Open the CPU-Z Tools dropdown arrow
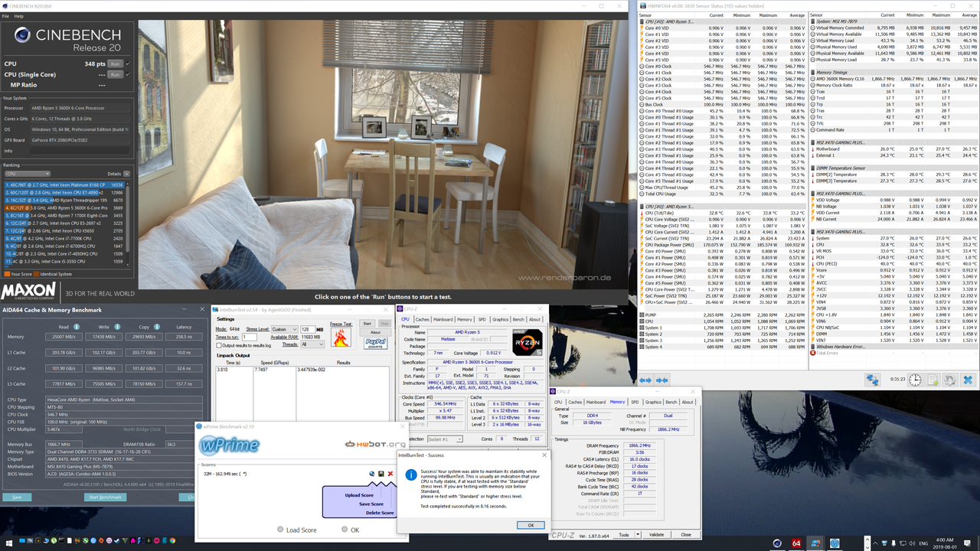Image resolution: width=980 pixels, height=551 pixels. click(637, 534)
